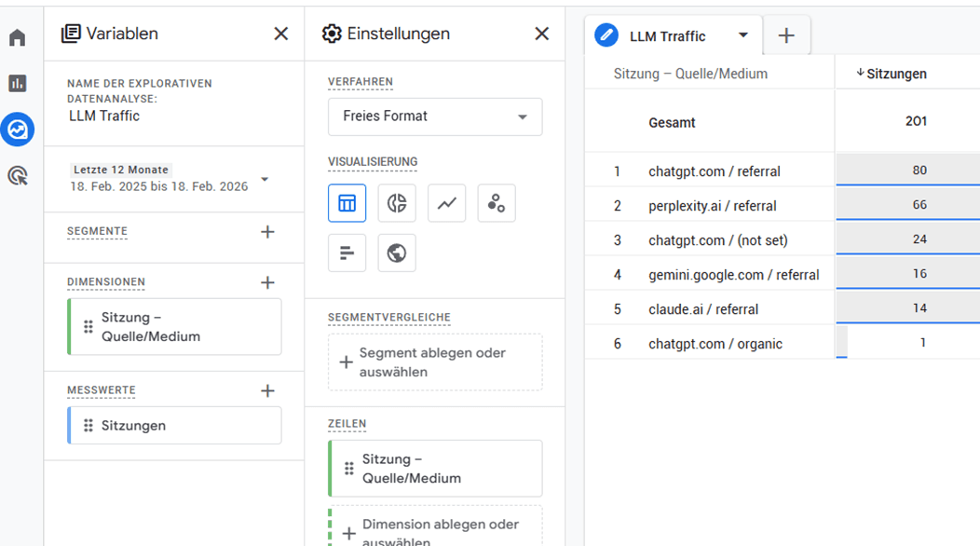Select the geo map visualization
Viewport: 980px width, 546px height.
(397, 253)
